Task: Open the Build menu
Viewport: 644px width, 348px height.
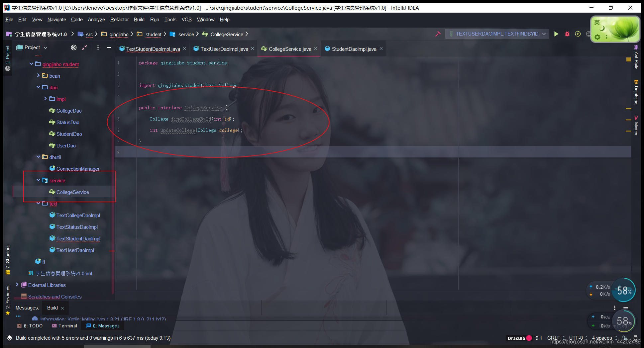Action: pyautogui.click(x=139, y=20)
